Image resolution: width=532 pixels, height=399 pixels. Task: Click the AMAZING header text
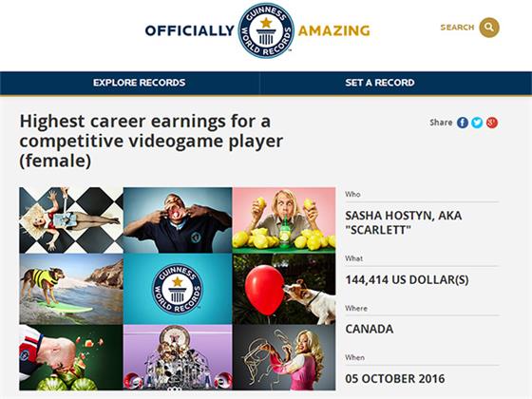coord(333,30)
